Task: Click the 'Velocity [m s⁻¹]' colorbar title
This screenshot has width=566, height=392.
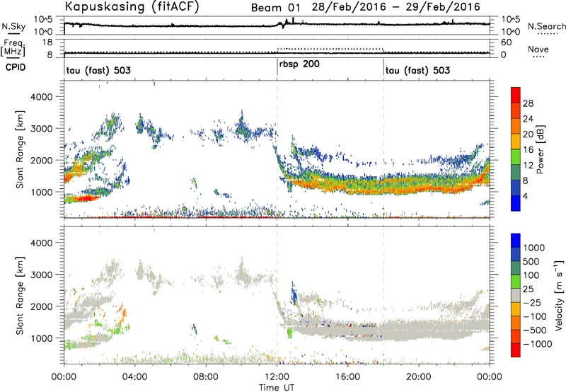Action: 559,295
